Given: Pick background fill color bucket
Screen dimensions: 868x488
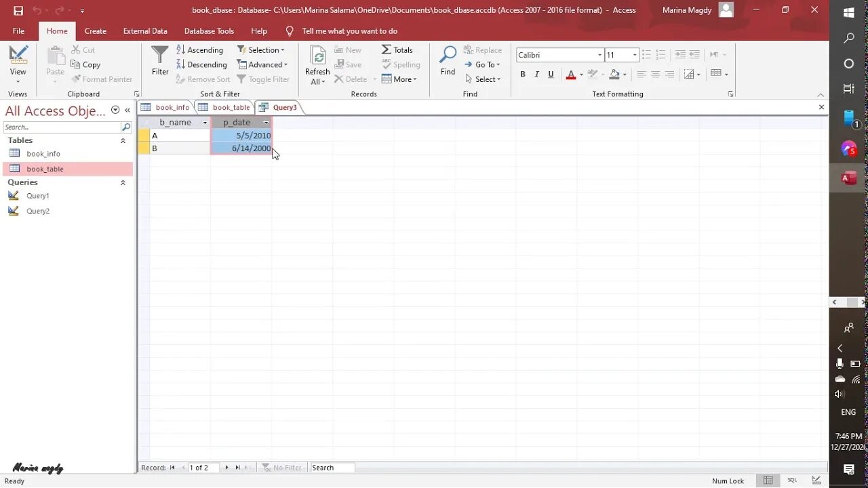Looking at the screenshot, I should pyautogui.click(x=614, y=75).
